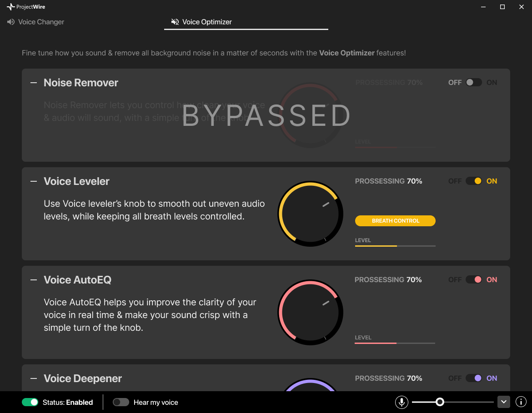Minimize the ProjectWire window
Viewport: 532px width, 413px height.
[483, 7]
